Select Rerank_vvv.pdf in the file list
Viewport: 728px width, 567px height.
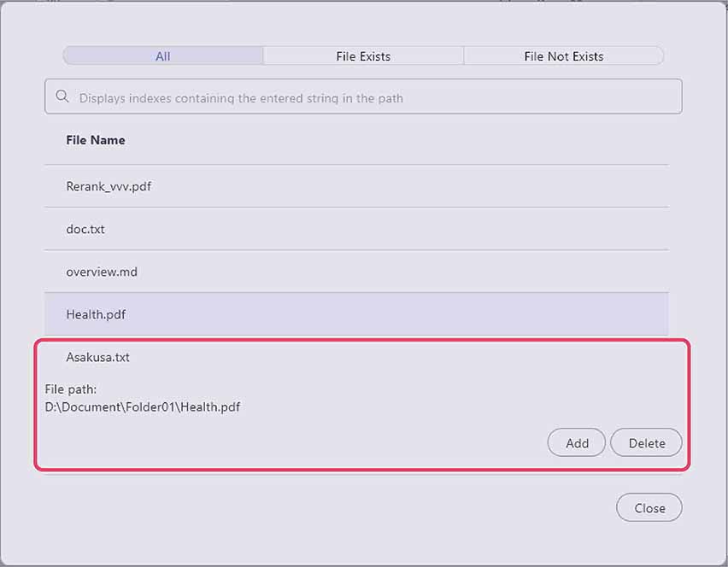pos(109,186)
